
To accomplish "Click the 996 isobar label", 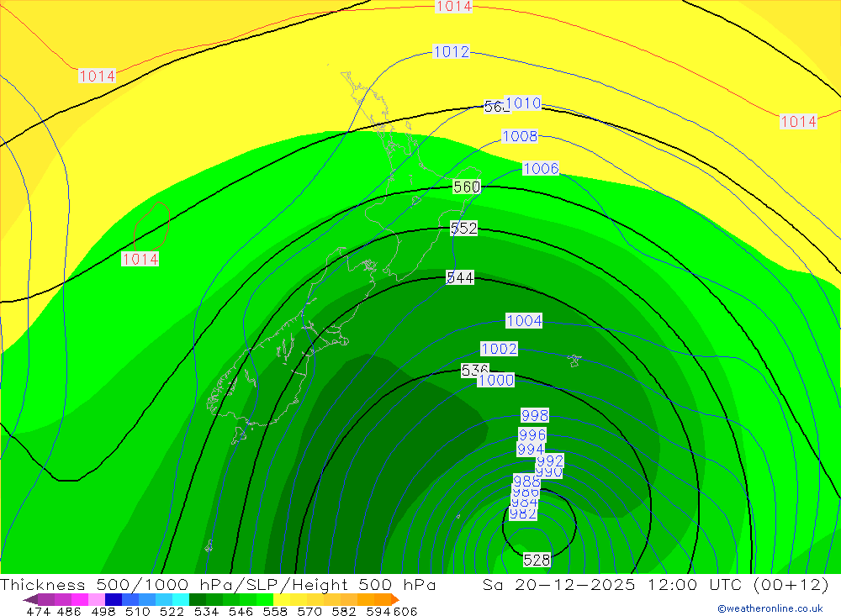I will click(532, 434).
